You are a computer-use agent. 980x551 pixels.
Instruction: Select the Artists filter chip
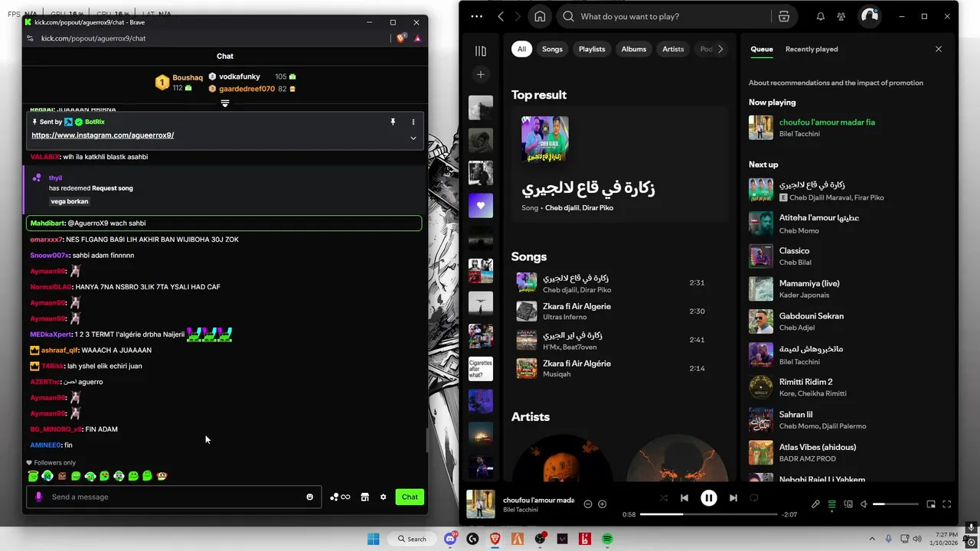tap(673, 49)
